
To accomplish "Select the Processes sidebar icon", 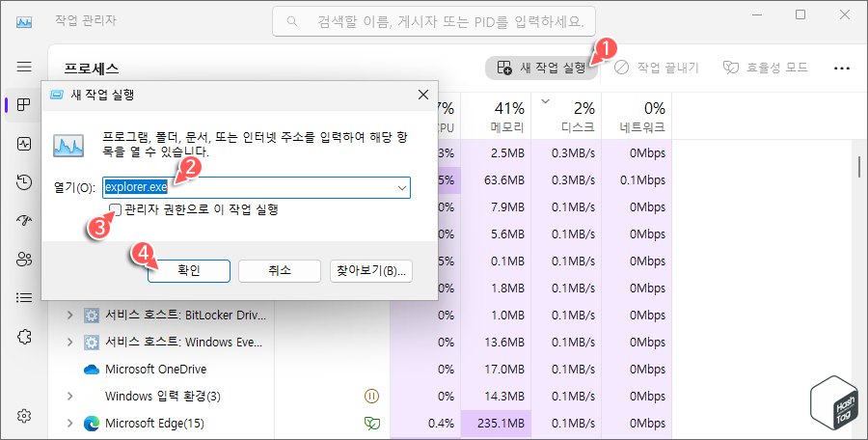I will [x=24, y=105].
